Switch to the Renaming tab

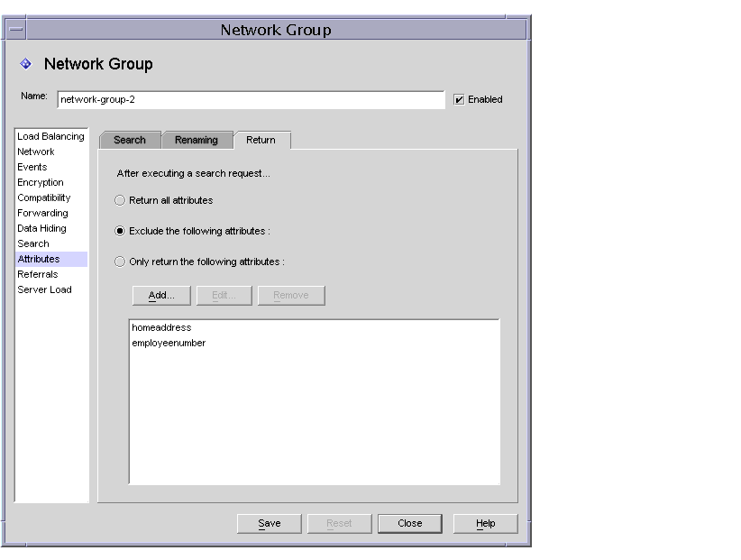coord(197,140)
